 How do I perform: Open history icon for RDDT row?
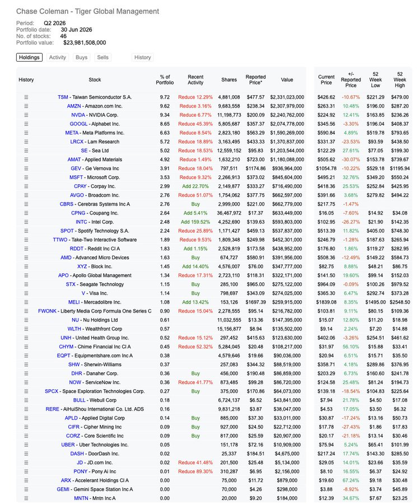(x=26, y=249)
